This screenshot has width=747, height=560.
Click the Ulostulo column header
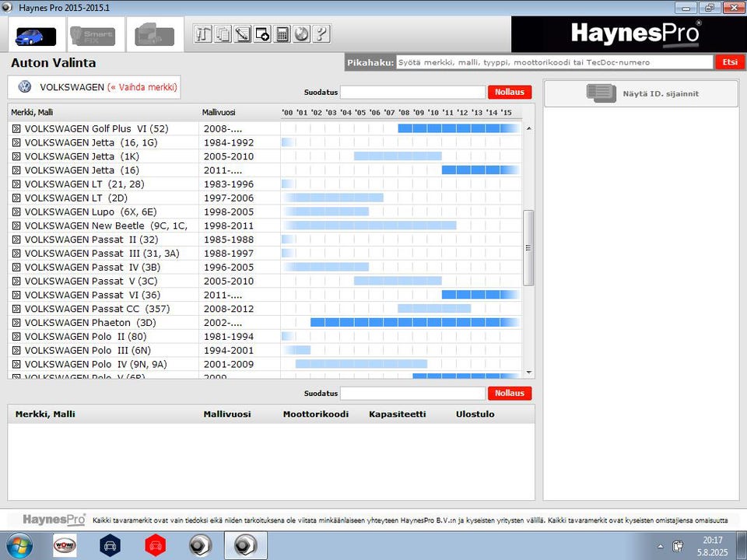pos(475,414)
